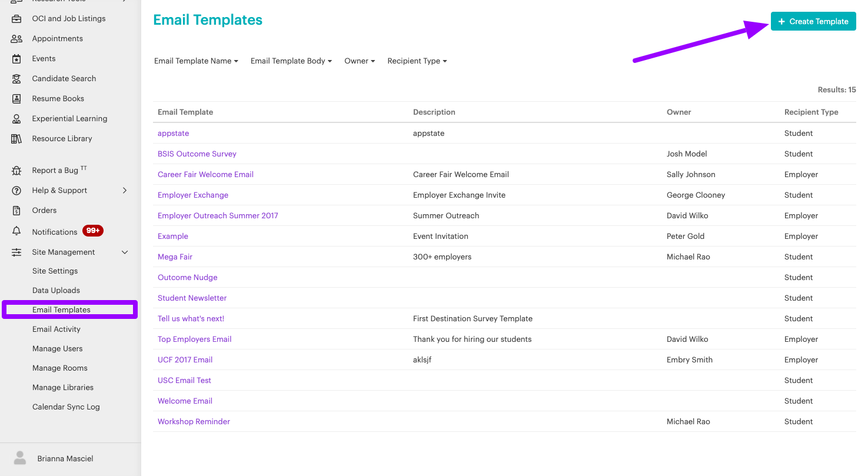Open the Workshop Reminder template link

194,422
